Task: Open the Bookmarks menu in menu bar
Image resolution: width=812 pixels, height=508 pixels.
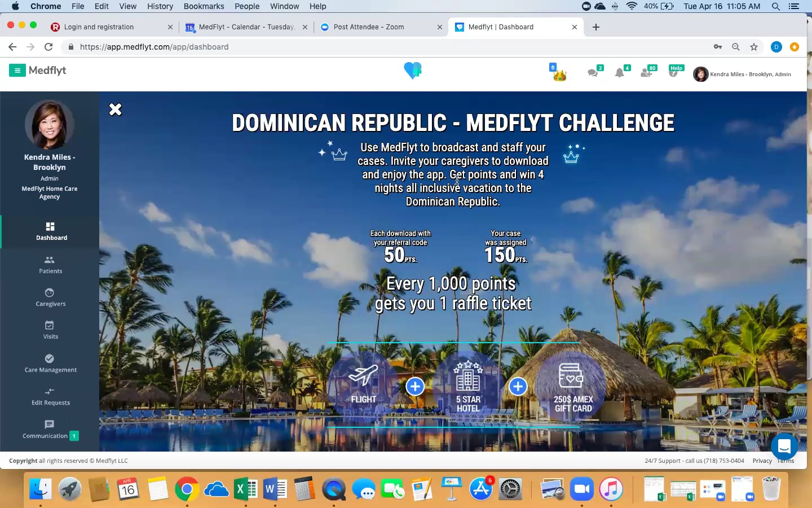Action: (204, 6)
